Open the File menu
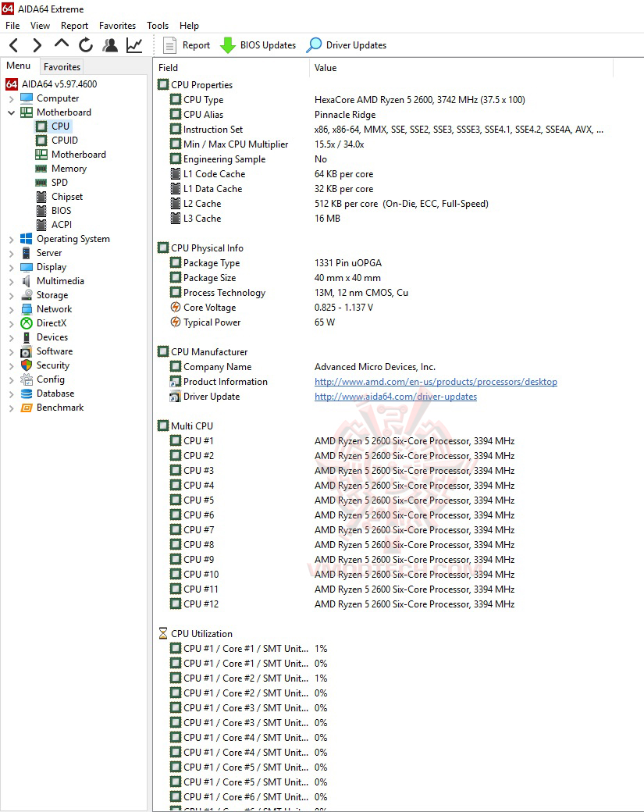Image resolution: width=644 pixels, height=812 pixels. (x=12, y=25)
